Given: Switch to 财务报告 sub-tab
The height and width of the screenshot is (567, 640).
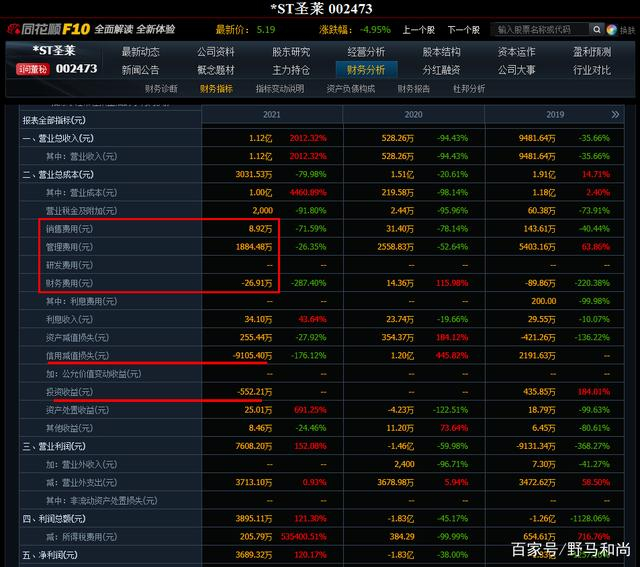Looking at the screenshot, I should tap(413, 89).
